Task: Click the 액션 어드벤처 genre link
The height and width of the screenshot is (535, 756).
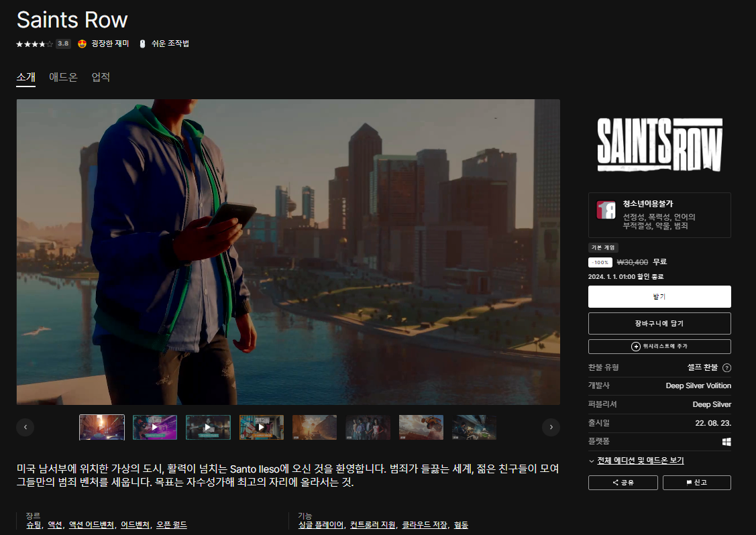Action: pos(91,525)
